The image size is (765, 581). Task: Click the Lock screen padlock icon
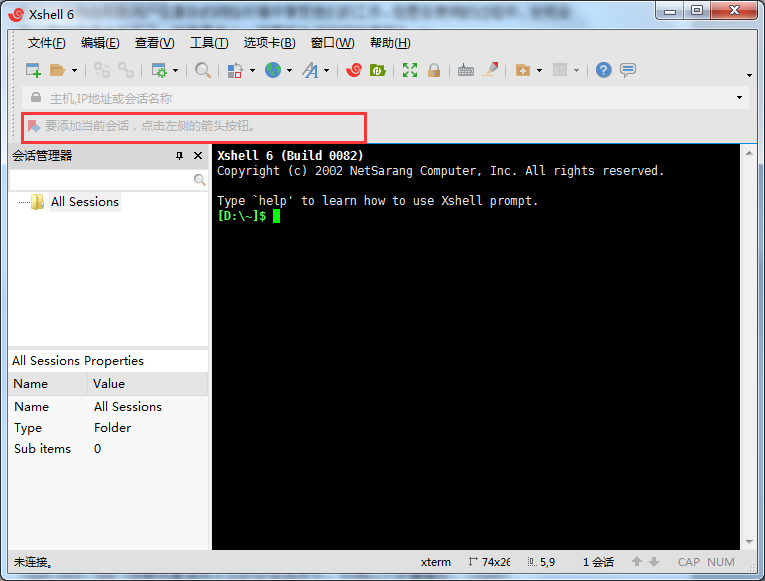(434, 70)
